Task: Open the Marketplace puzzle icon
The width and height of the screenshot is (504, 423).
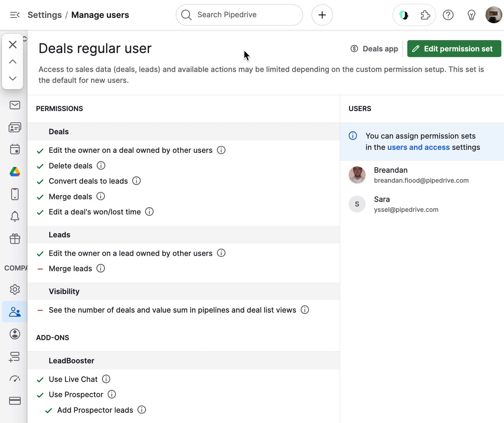Action: [x=425, y=15]
